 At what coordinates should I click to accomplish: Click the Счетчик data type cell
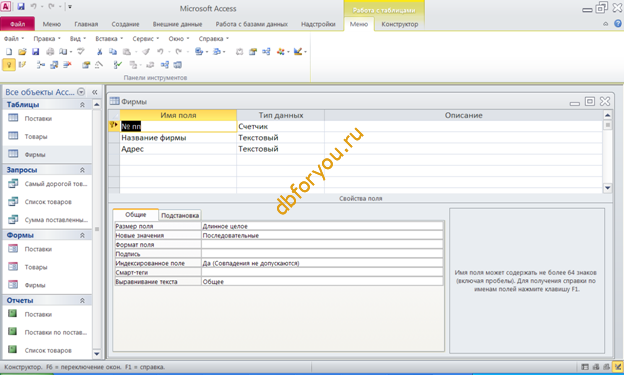[x=281, y=127]
